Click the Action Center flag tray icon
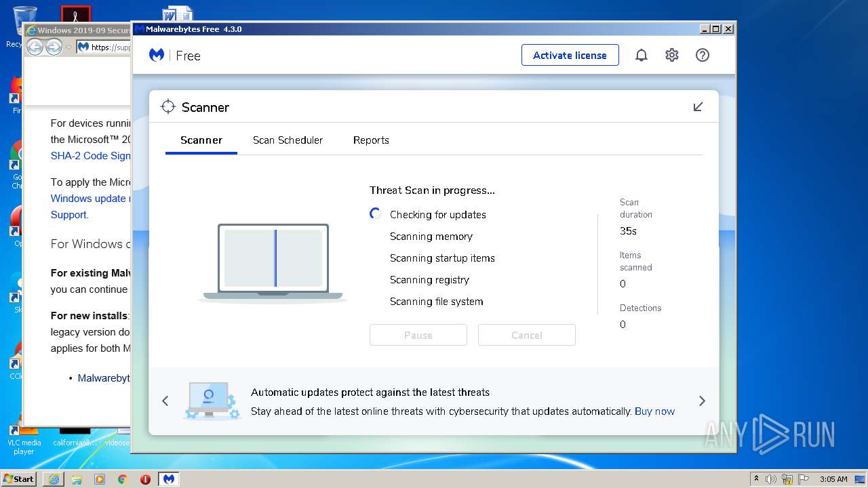This screenshot has width=868, height=488. [x=803, y=479]
